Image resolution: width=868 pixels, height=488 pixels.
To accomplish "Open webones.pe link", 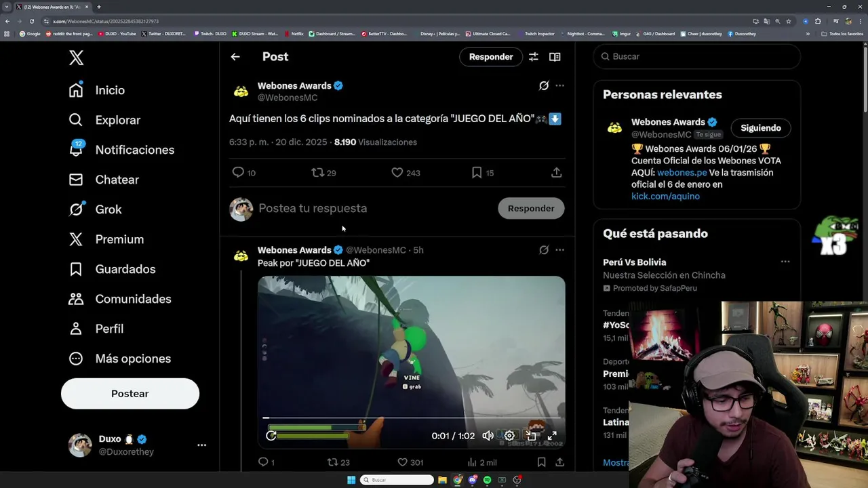I will [682, 173].
